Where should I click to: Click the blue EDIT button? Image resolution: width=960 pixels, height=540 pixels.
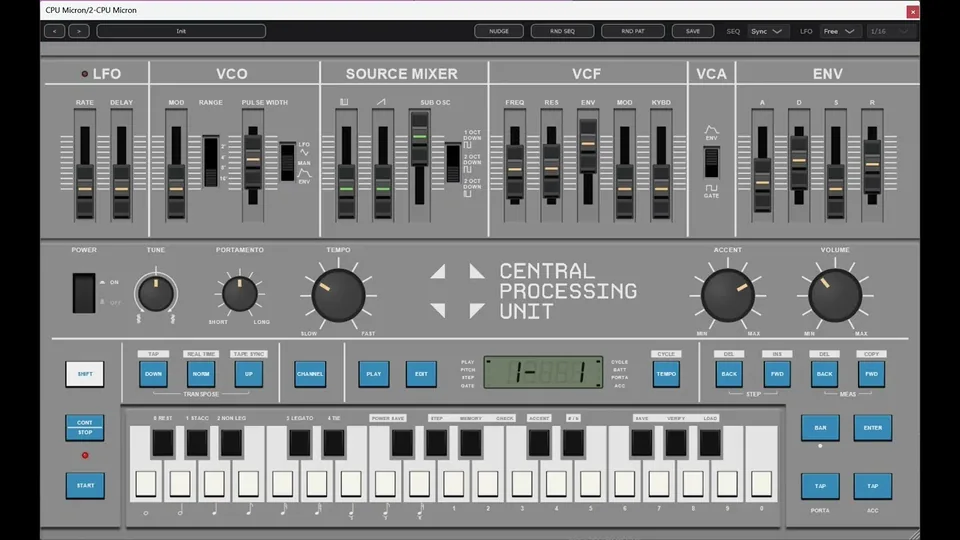coord(421,374)
